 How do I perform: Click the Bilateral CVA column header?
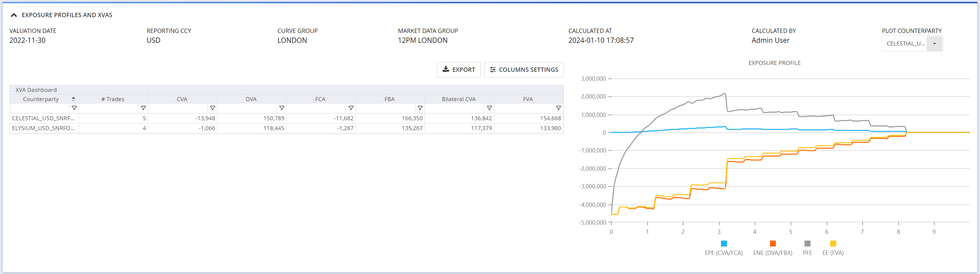tap(458, 99)
